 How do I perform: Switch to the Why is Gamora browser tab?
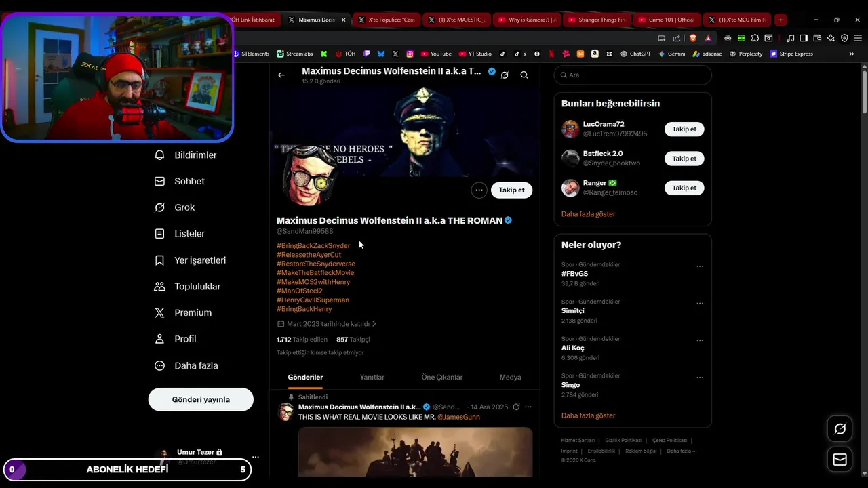coord(526,20)
